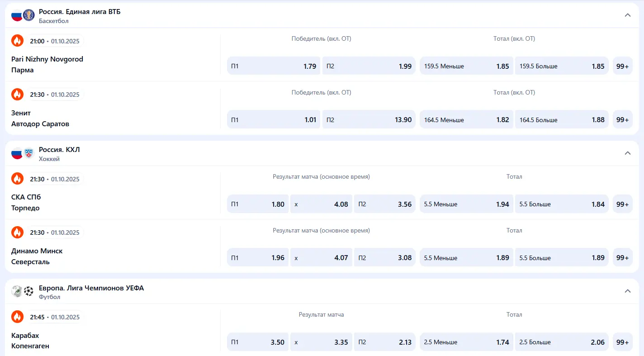Bet on 5.5 Больше at 1.89 for Динамо Минск
Screen dimensions: 644x356
(x=561, y=258)
